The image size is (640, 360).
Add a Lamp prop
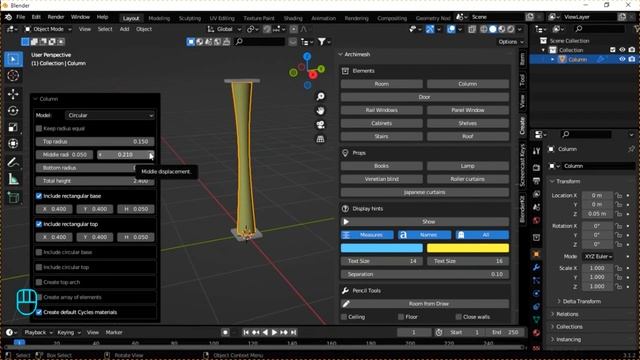468,166
